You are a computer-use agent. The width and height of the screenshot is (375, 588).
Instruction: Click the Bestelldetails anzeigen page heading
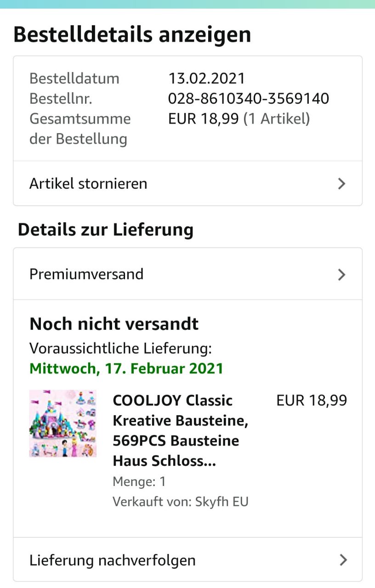pyautogui.click(x=132, y=35)
